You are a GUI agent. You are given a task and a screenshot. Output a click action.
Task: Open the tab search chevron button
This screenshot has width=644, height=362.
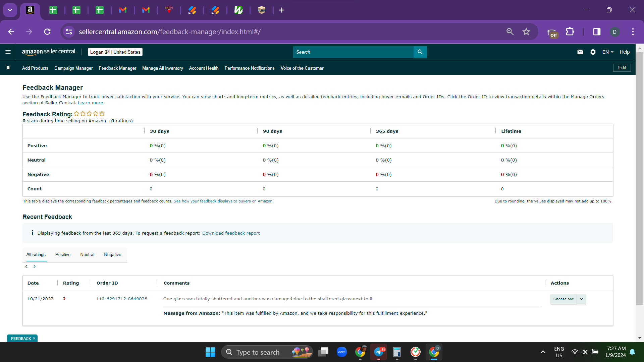coord(10,10)
